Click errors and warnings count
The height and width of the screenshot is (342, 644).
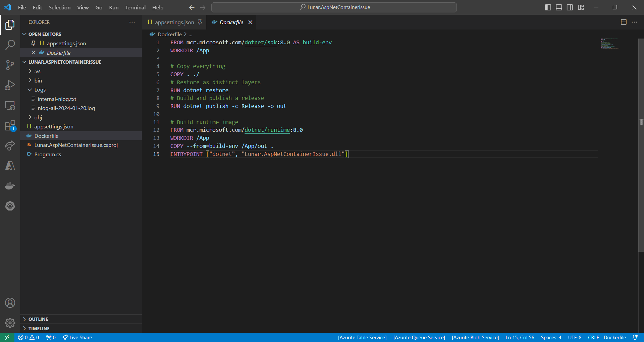(x=29, y=338)
